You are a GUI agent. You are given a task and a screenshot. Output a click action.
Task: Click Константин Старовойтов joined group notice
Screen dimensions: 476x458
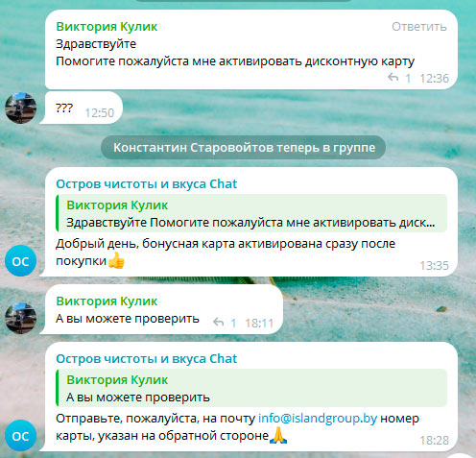pyautogui.click(x=244, y=148)
